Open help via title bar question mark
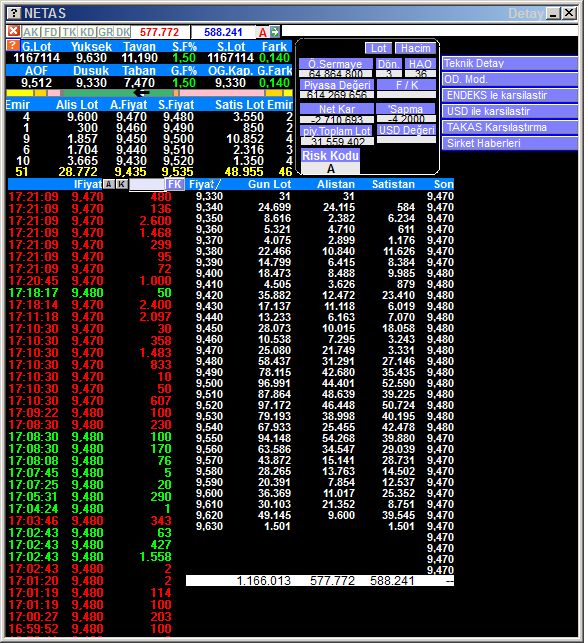584x643 pixels. [x=14, y=13]
